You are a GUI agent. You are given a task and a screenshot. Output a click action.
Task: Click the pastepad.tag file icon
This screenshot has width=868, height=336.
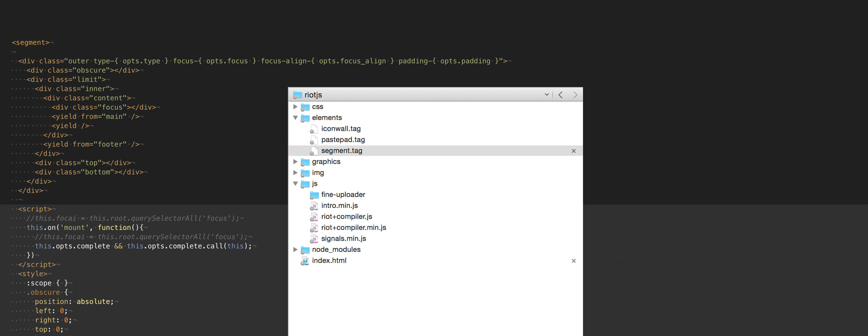point(314,140)
